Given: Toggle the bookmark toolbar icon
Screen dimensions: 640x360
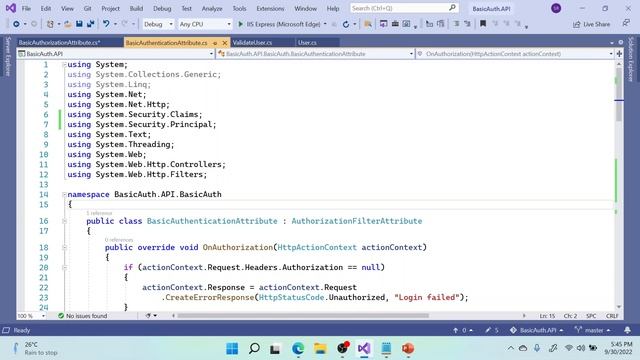Looking at the screenshot, I should 483,24.
